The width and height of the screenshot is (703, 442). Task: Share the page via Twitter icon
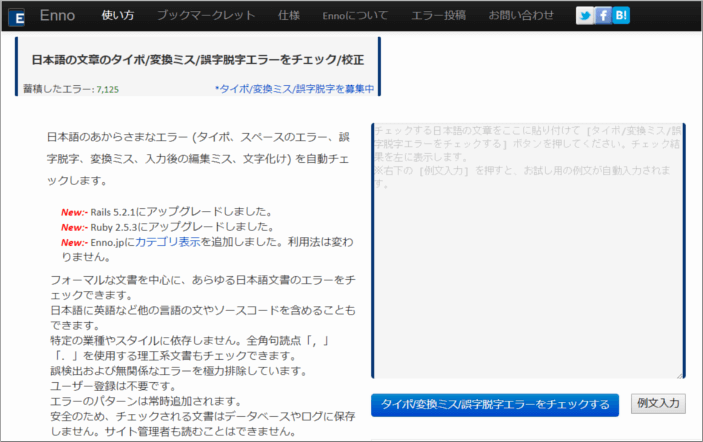(585, 16)
